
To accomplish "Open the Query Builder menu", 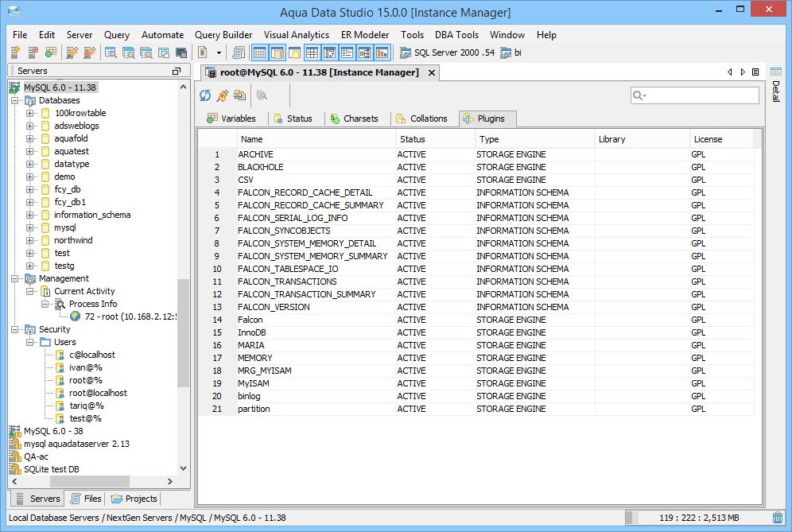I will pyautogui.click(x=223, y=35).
